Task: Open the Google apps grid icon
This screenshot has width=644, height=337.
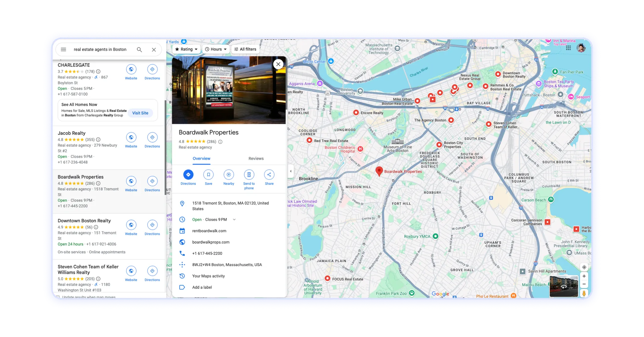Action: 568,48
